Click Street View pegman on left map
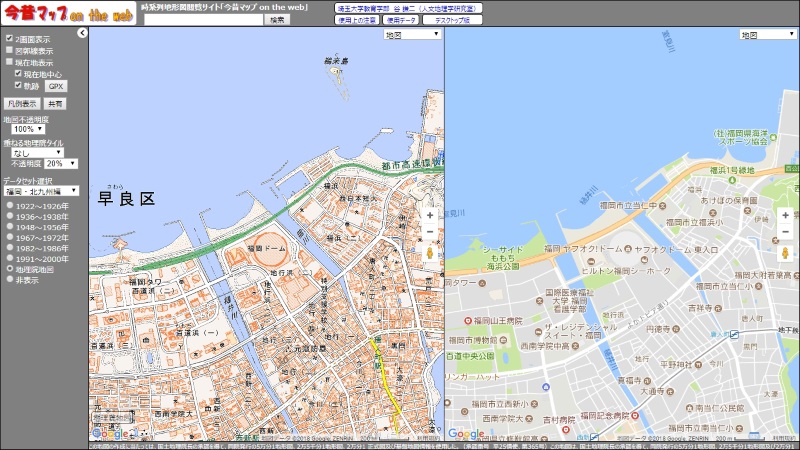The height and width of the screenshot is (450, 800). click(430, 253)
